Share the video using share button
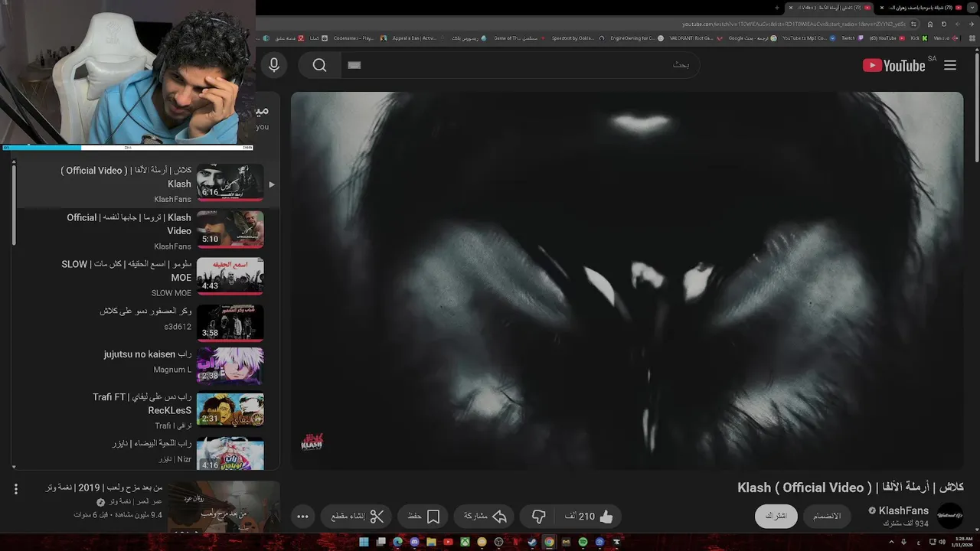Image resolution: width=980 pixels, height=551 pixels. coord(485,517)
